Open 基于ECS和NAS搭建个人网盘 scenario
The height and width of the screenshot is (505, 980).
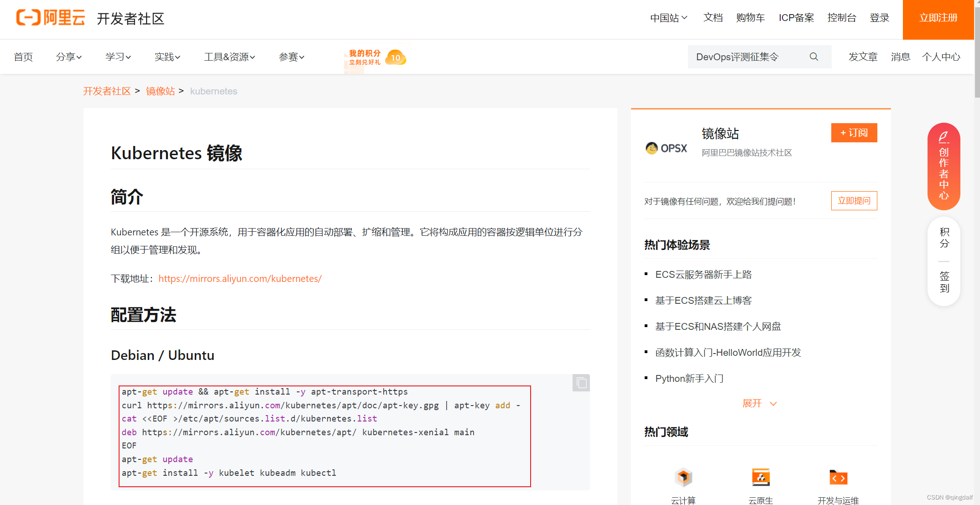click(718, 327)
